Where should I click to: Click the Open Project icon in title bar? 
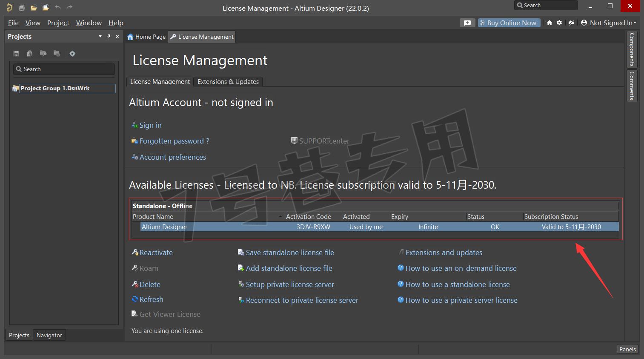[x=46, y=7]
